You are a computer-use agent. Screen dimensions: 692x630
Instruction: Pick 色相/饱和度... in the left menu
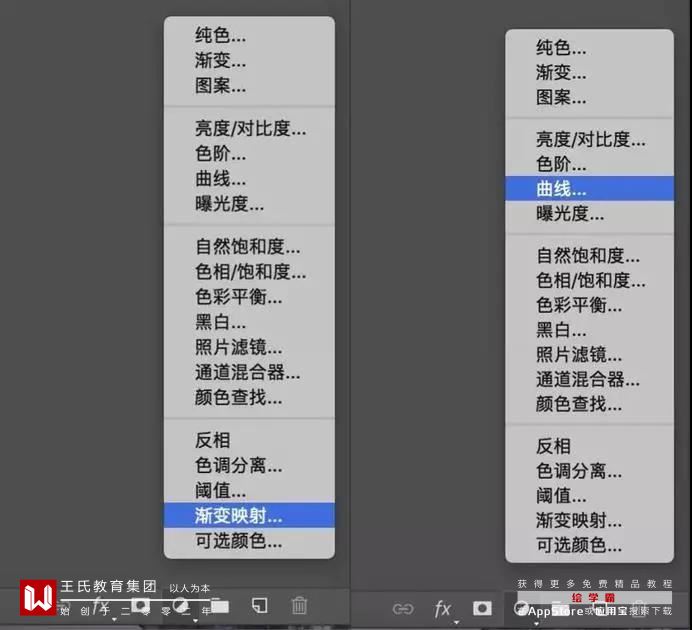tap(249, 271)
